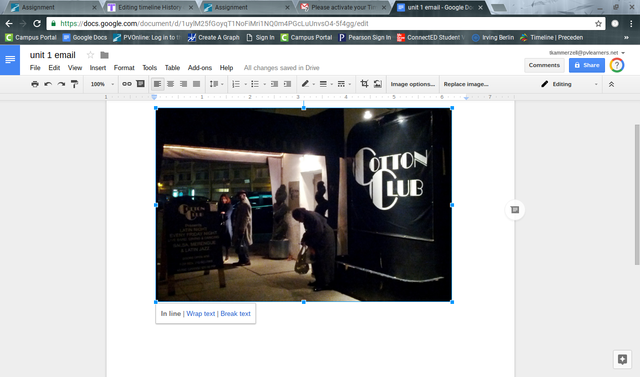This screenshot has width=640, height=377.
Task: Star the unit 1 email document
Action: [x=91, y=55]
